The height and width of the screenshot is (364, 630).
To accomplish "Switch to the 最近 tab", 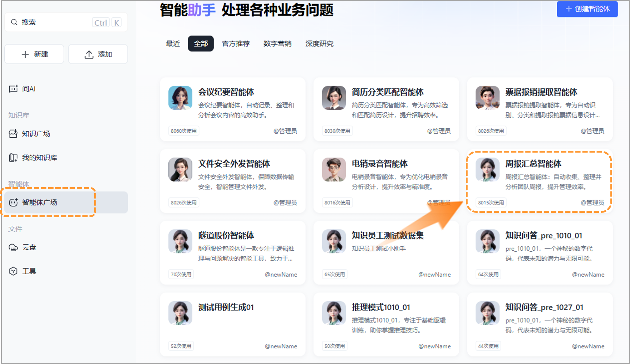I will point(173,43).
